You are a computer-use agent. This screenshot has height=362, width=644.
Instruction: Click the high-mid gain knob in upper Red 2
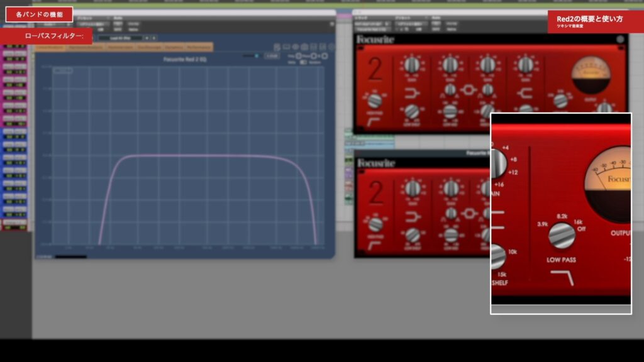pyautogui.click(x=487, y=65)
